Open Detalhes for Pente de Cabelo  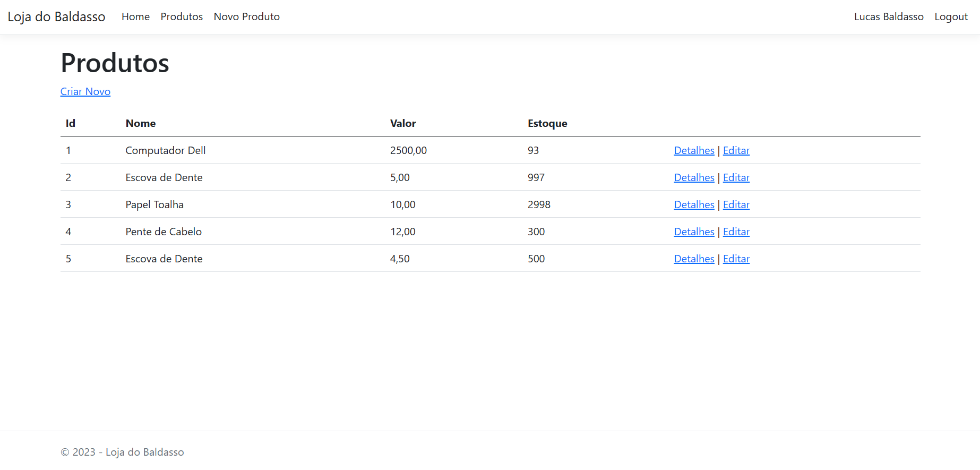(x=694, y=232)
